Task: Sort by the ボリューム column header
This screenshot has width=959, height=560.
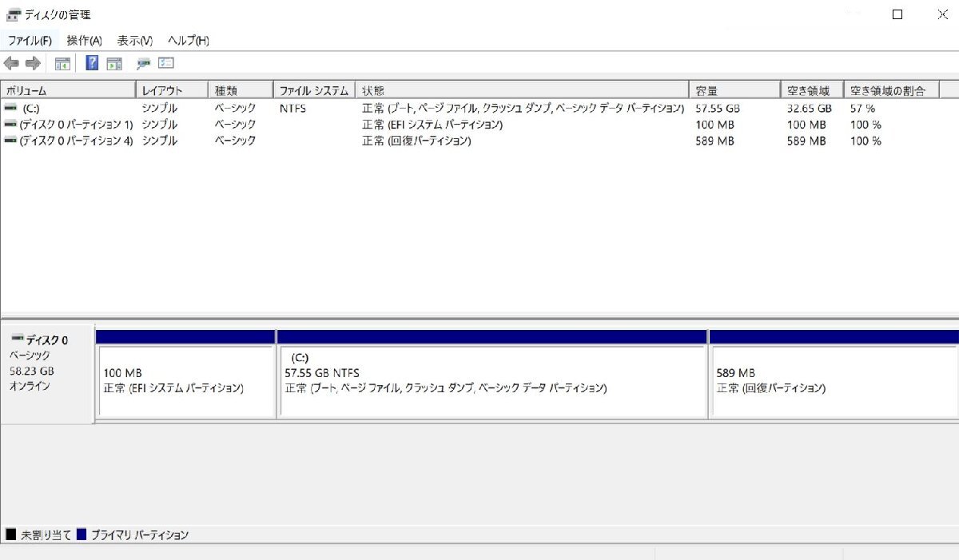Action: pyautogui.click(x=68, y=90)
